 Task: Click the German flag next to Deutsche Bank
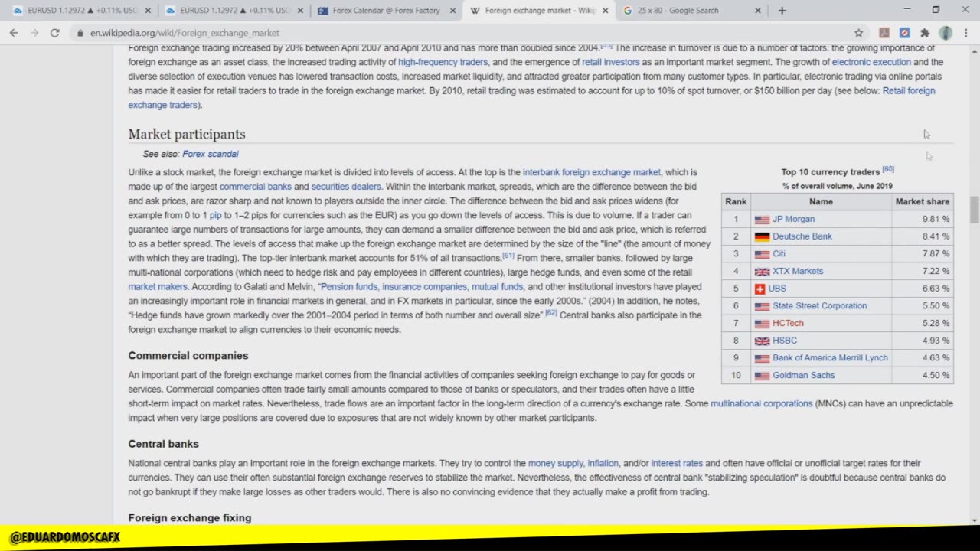(x=762, y=236)
